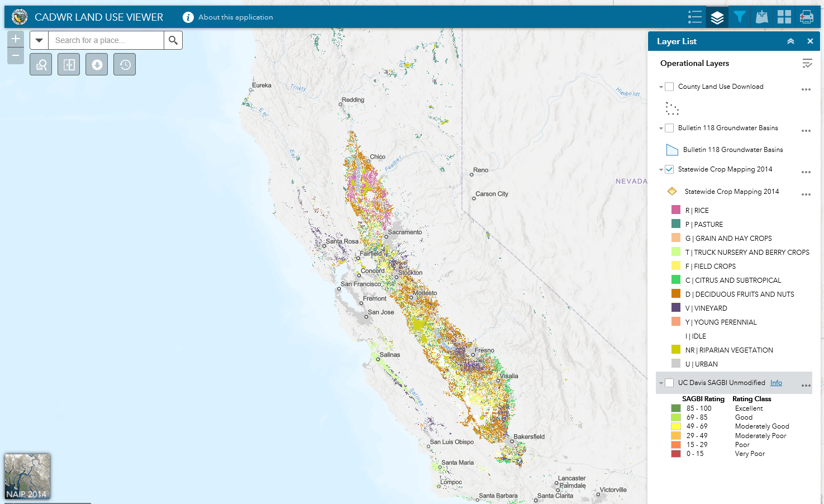Uncheck the Statewide Crop Mapping 2014 layer

669,169
